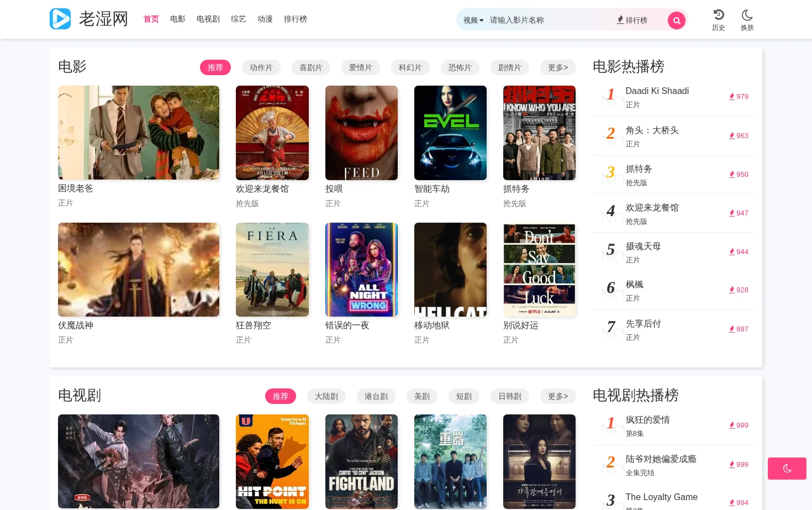812x510 pixels.
Task: Open the 电视剧 nav menu item
Action: tap(208, 19)
